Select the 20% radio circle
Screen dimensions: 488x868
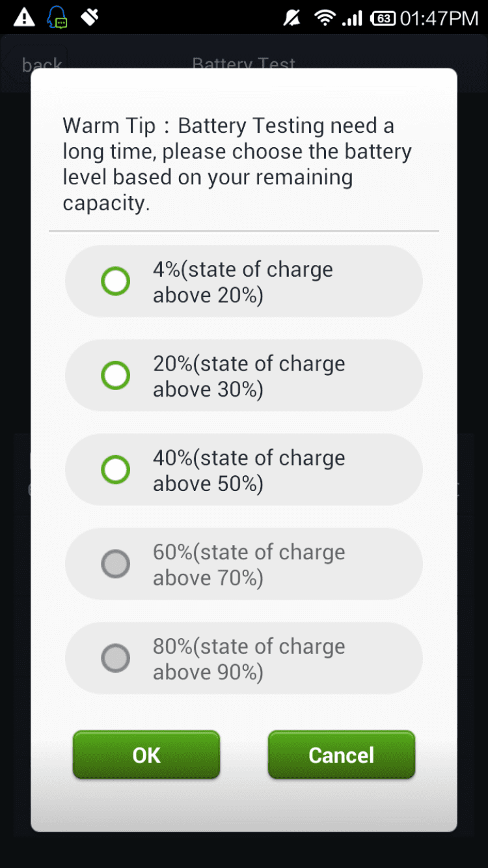[116, 376]
